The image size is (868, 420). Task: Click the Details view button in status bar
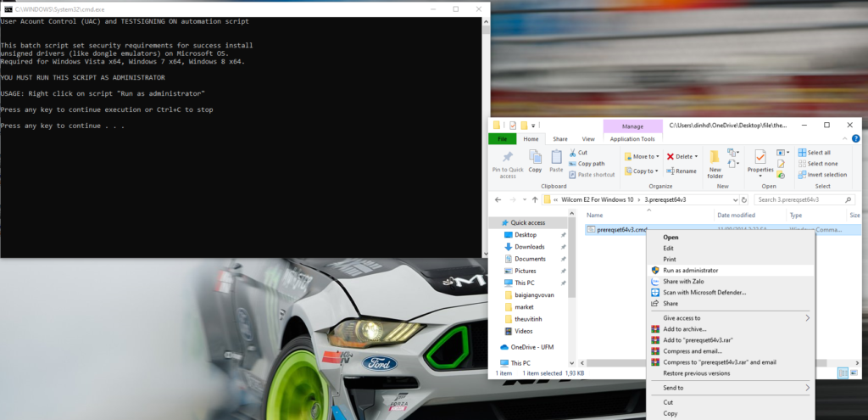click(843, 373)
